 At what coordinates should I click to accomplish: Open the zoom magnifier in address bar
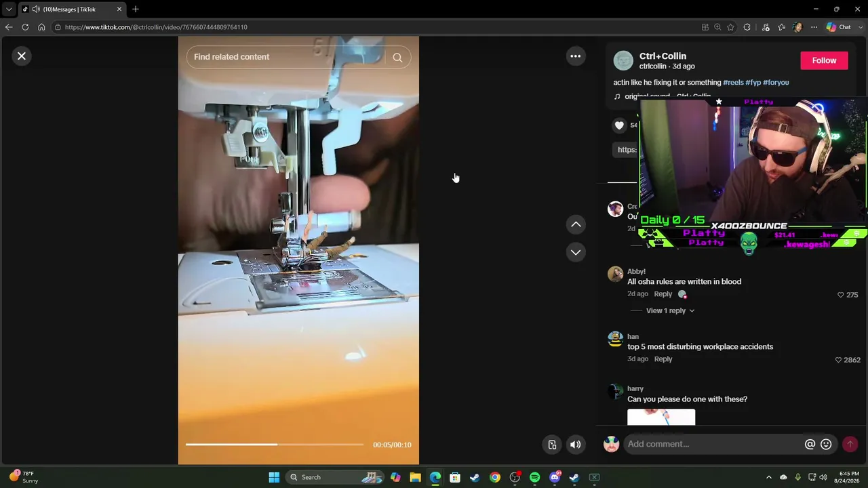click(x=717, y=27)
